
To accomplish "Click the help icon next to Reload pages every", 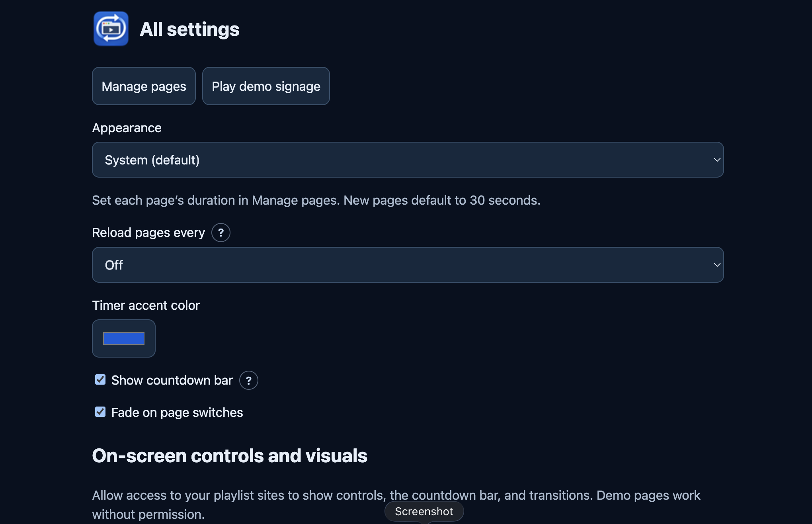I will tap(221, 233).
